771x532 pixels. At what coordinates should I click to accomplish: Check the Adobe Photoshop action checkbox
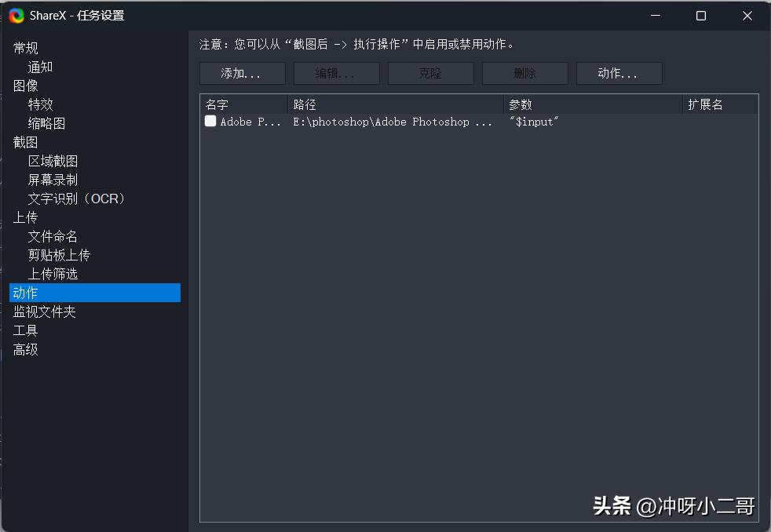coord(209,122)
